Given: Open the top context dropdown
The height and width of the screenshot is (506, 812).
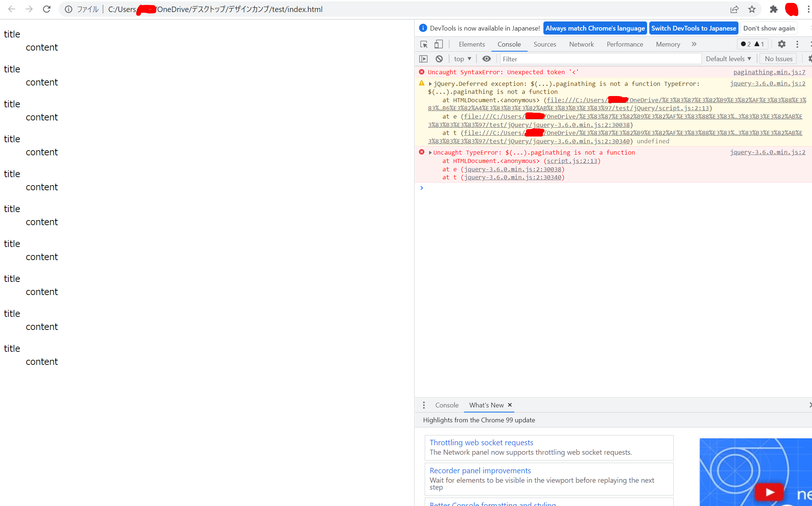Looking at the screenshot, I should [462, 59].
